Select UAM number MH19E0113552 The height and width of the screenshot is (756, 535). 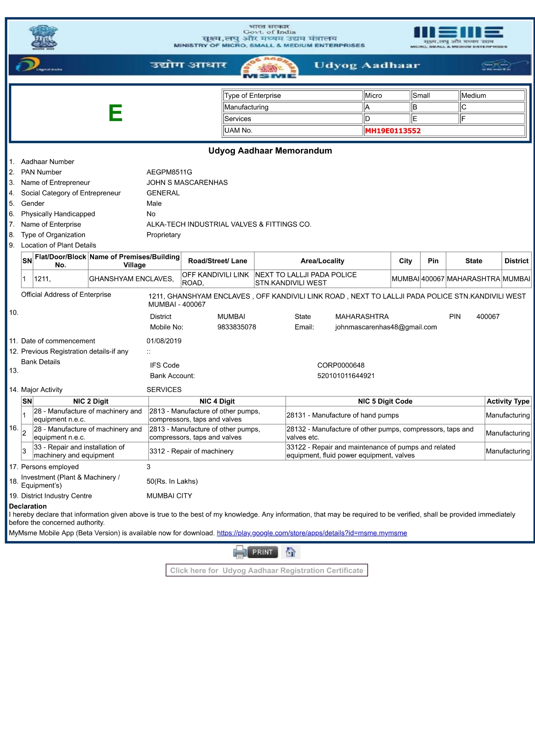pyautogui.click(x=393, y=131)
